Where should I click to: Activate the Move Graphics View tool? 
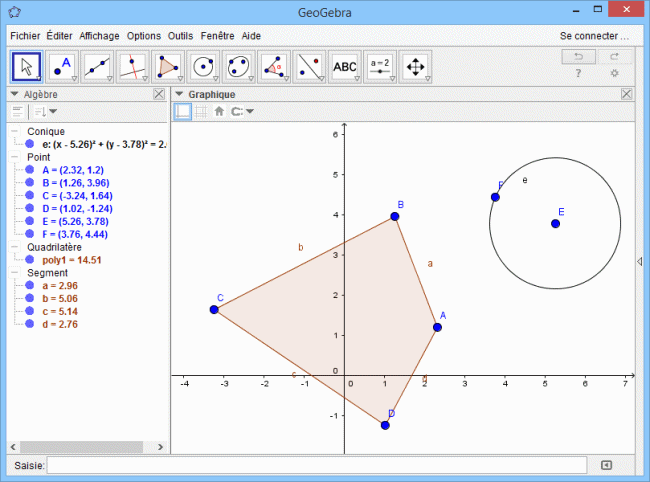(x=415, y=66)
